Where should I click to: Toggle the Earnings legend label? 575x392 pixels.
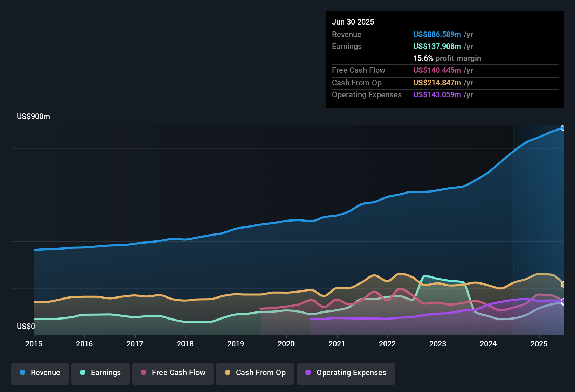[106, 372]
